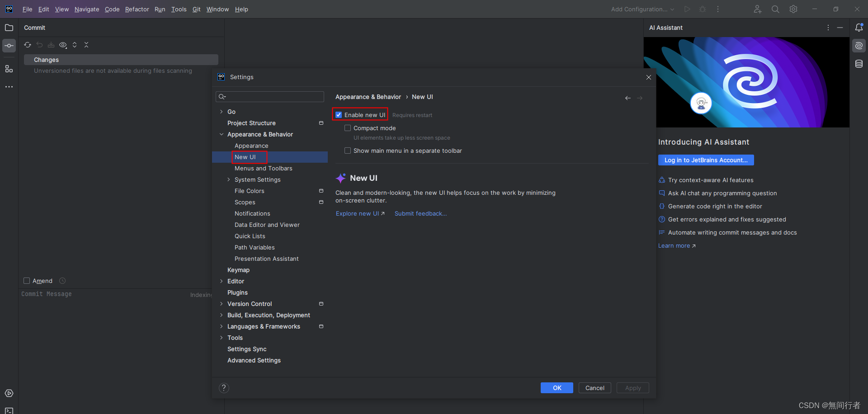Open Add Configuration dropdown
This screenshot has width=868, height=414.
point(642,9)
